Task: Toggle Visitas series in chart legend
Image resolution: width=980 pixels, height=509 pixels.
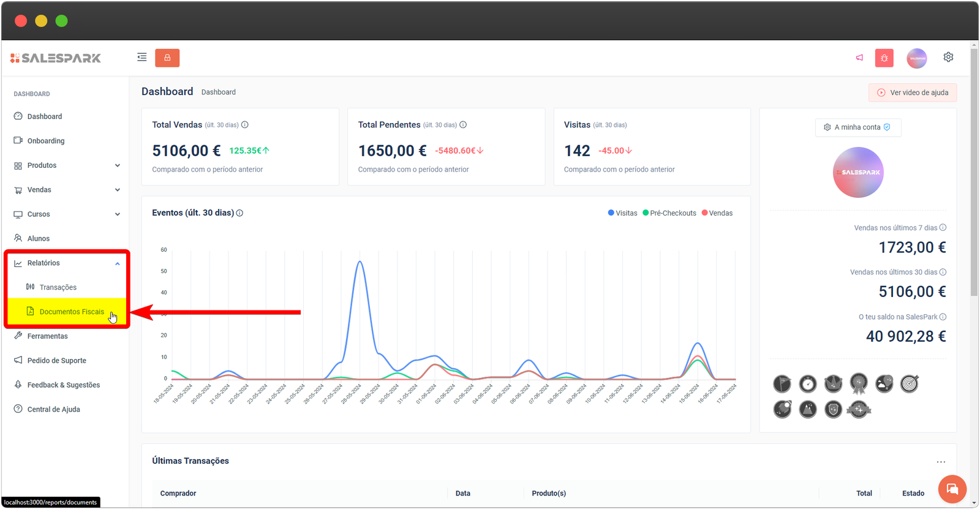Action: coord(622,213)
